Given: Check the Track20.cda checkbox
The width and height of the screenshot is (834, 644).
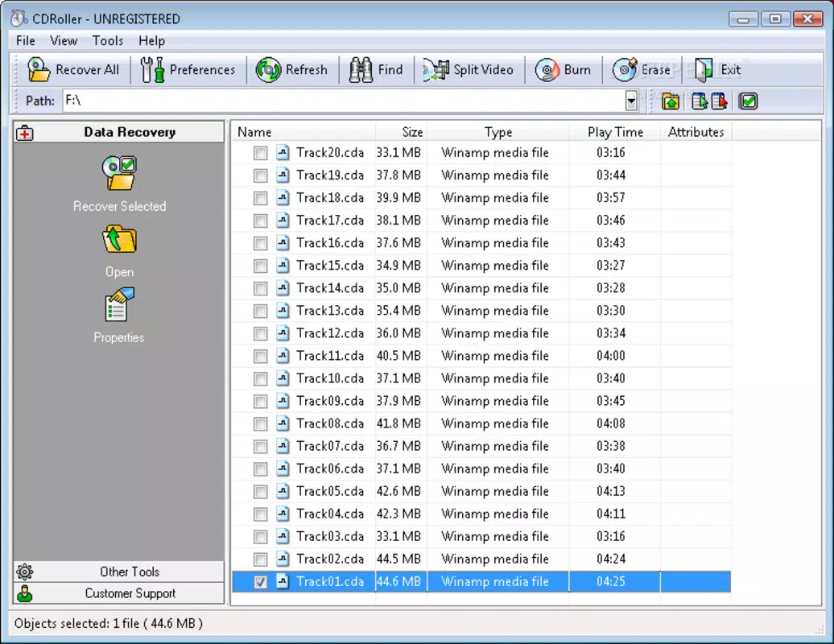Looking at the screenshot, I should tap(260, 153).
